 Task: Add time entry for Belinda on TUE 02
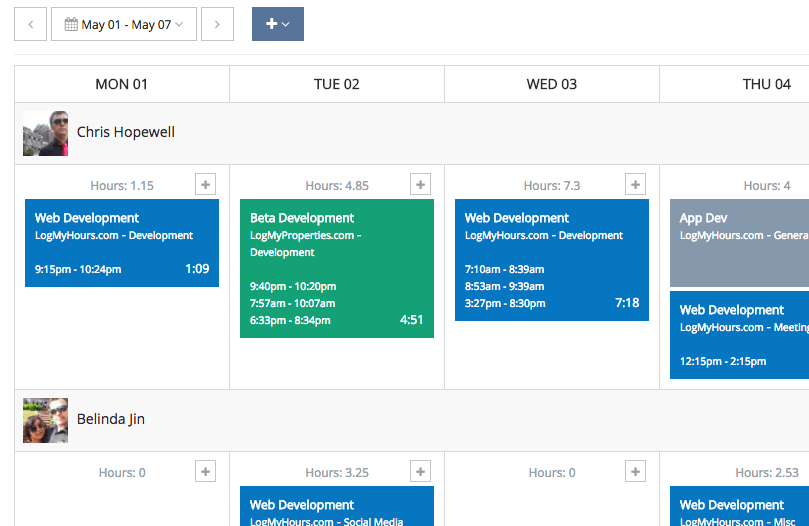coord(420,471)
